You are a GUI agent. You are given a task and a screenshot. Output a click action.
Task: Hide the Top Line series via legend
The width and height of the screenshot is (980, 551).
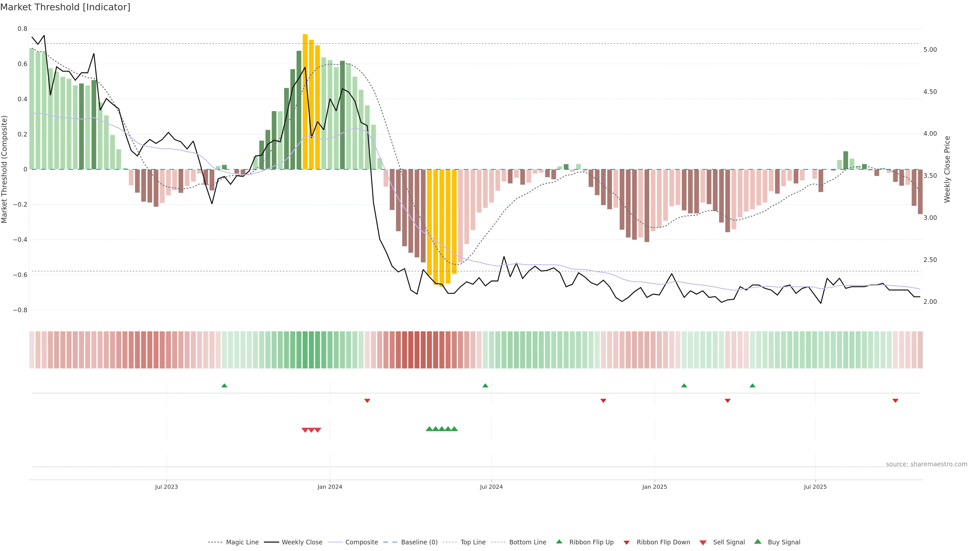pyautogui.click(x=473, y=542)
